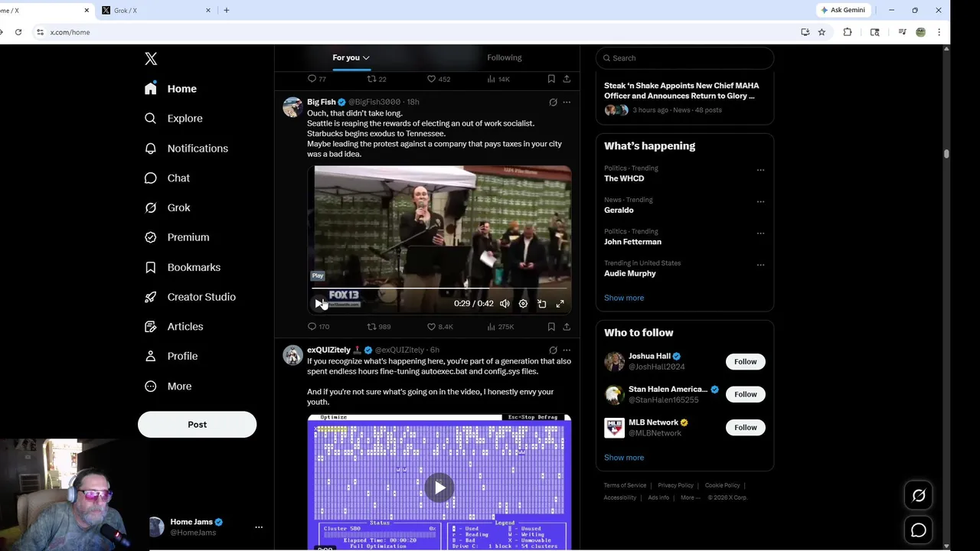Show more under What's happening
980x551 pixels.
tap(624, 298)
